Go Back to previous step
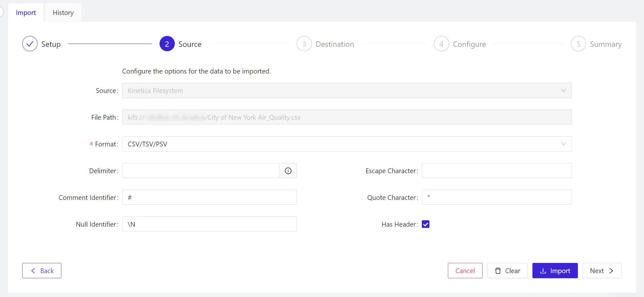This screenshot has width=644, height=297. pyautogui.click(x=42, y=271)
